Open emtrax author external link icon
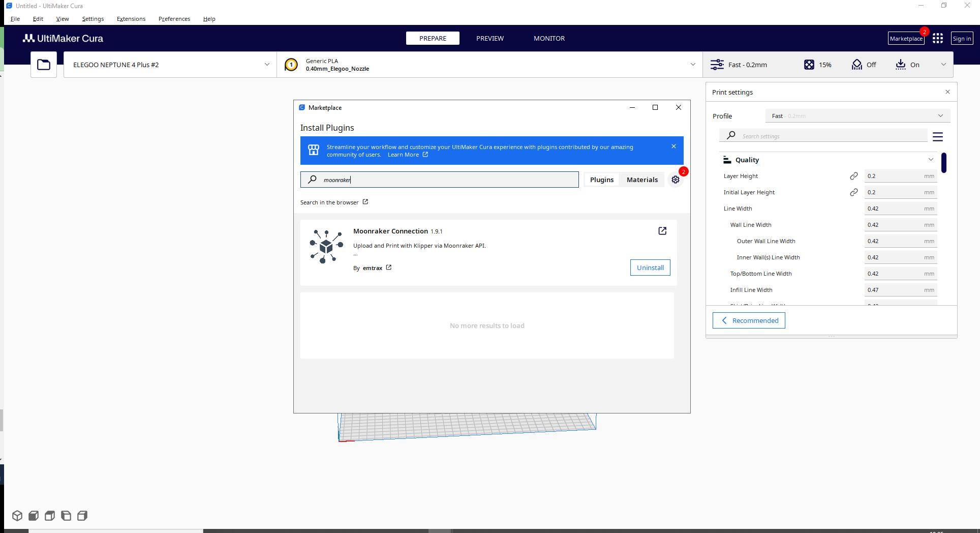Screen dimensions: 980x533 (389, 268)
